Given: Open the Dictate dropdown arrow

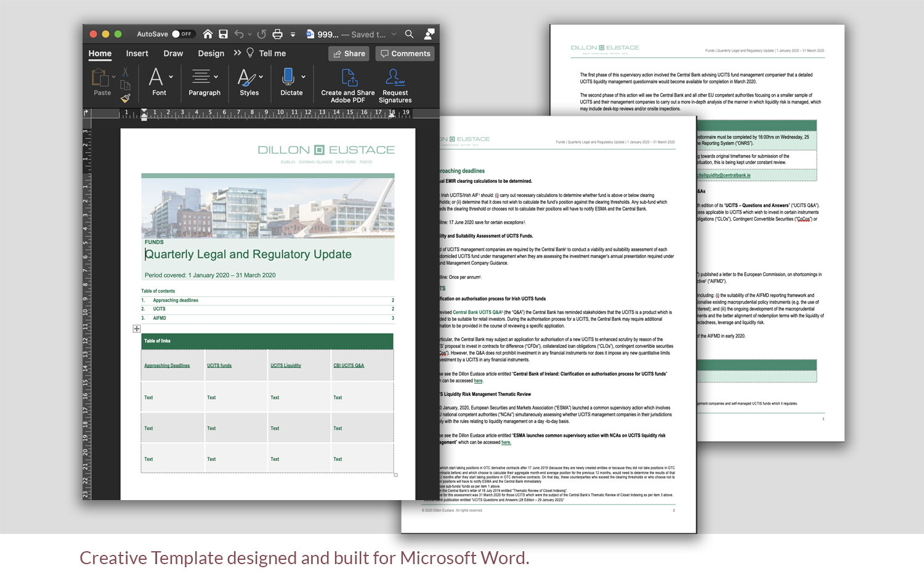Looking at the screenshot, I should (303, 77).
